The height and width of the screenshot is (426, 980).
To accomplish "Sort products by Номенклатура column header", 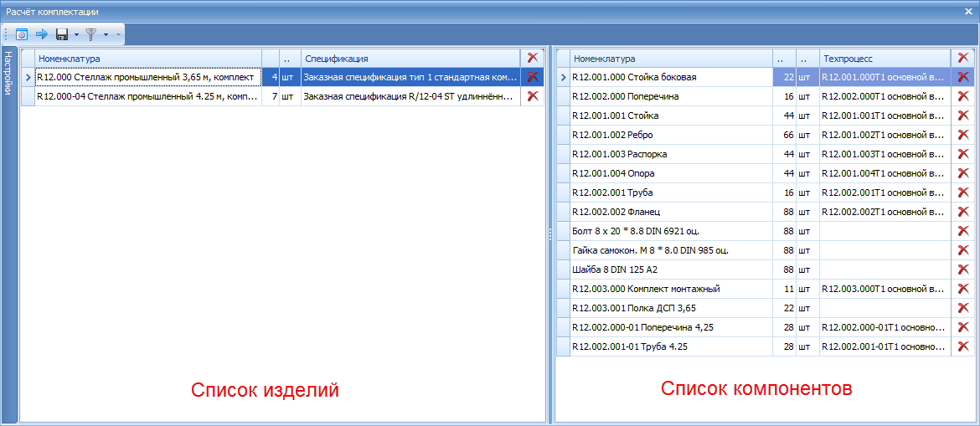I will pos(147,58).
